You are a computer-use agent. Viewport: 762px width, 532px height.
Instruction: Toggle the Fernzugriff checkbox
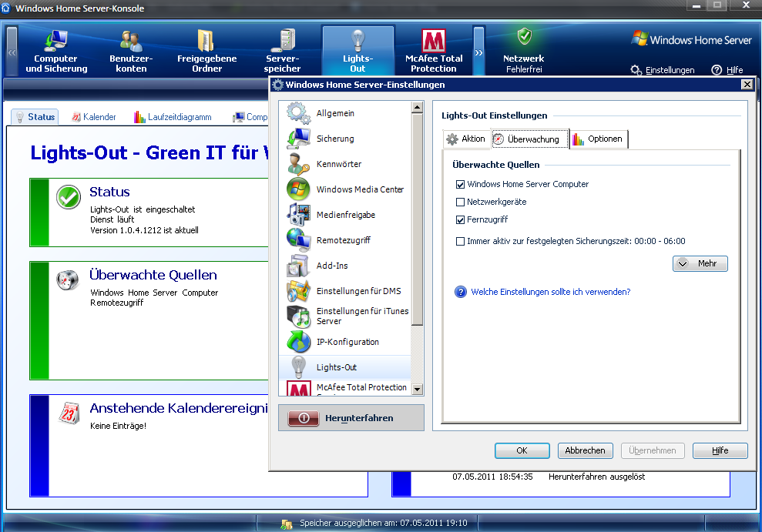(461, 220)
